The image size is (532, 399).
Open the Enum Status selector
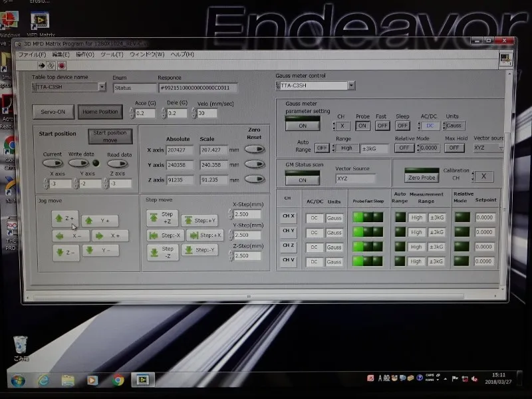pyautogui.click(x=135, y=88)
